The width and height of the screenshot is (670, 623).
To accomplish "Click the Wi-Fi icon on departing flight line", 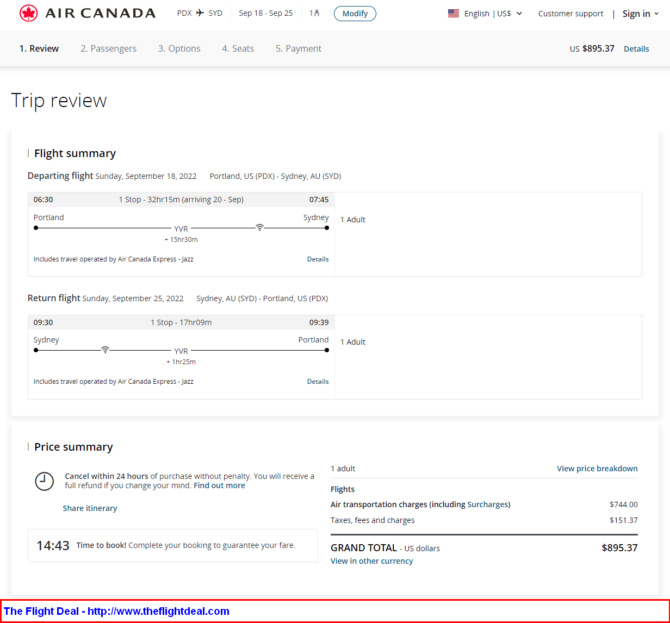I will [259, 227].
